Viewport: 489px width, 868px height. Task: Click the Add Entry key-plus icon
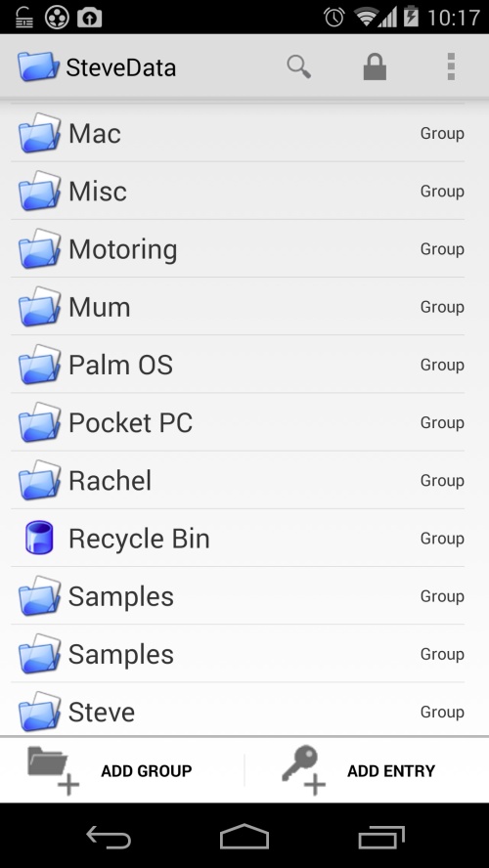point(303,770)
